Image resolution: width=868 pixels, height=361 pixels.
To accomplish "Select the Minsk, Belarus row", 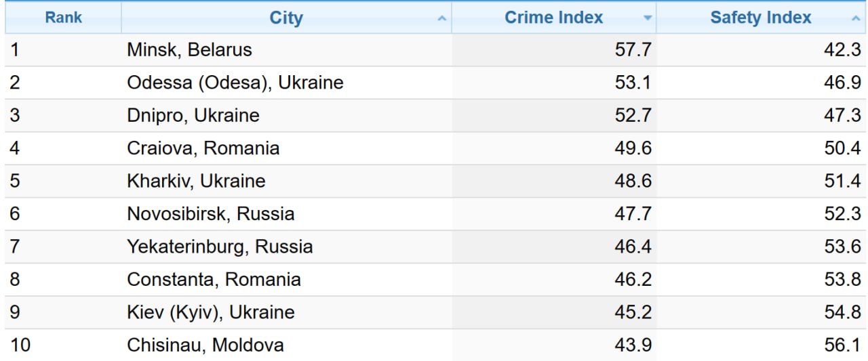I will pyautogui.click(x=189, y=50).
